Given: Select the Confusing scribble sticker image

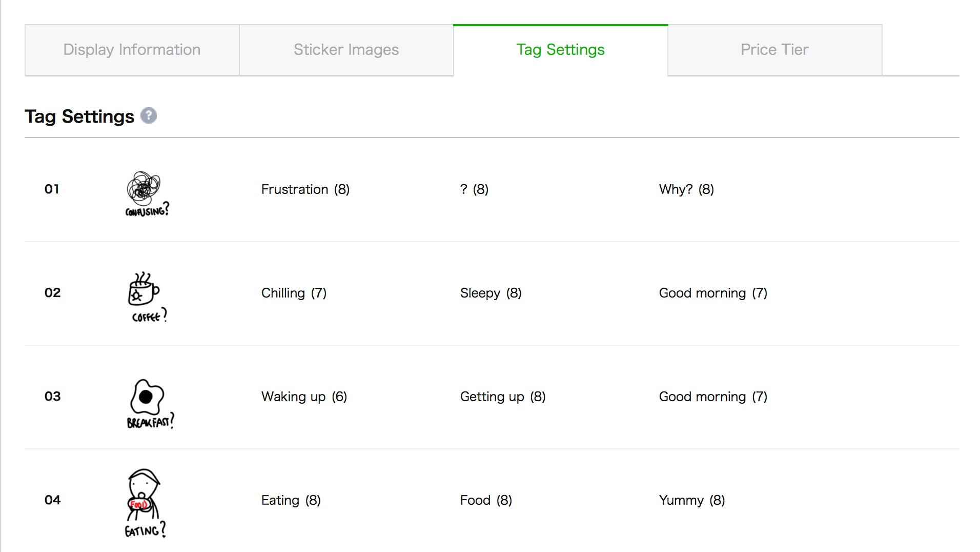Looking at the screenshot, I should (x=148, y=193).
